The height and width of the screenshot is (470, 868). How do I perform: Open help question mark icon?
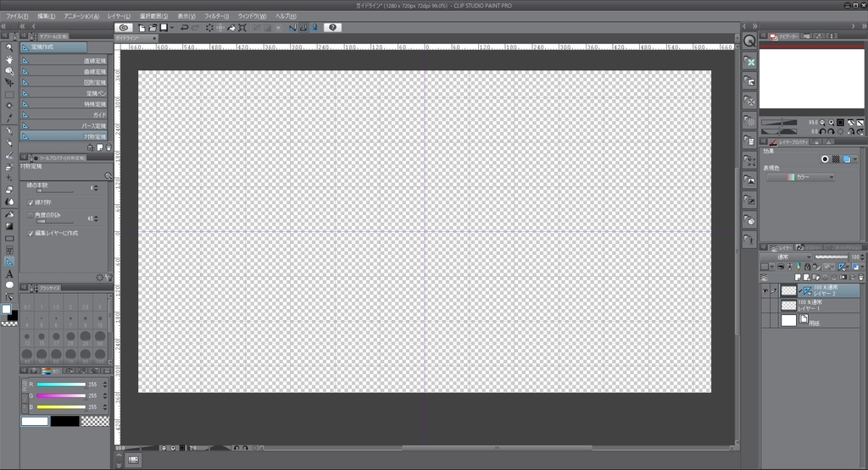click(x=332, y=28)
